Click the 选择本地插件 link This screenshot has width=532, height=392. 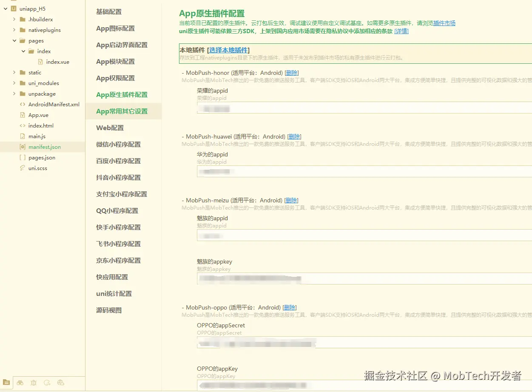coord(229,50)
